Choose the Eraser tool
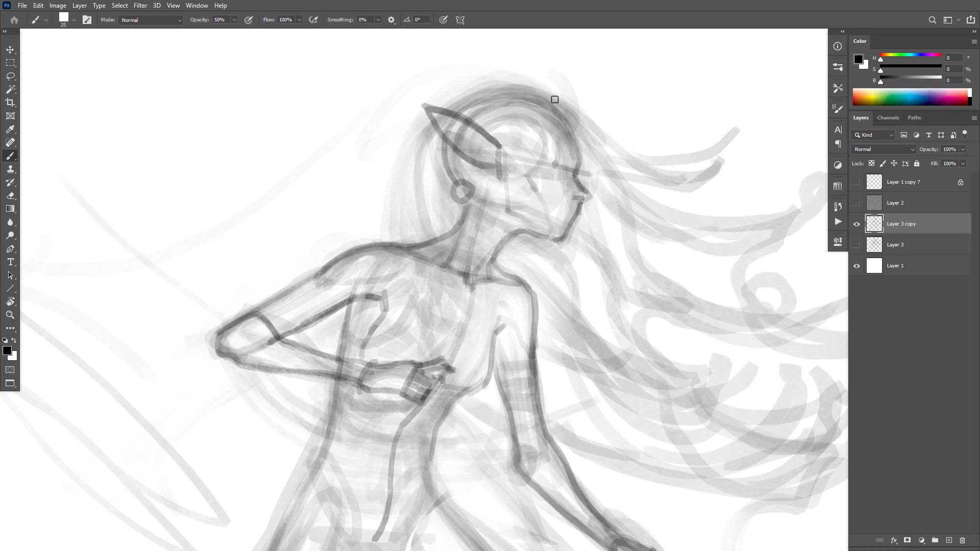 [x=10, y=195]
